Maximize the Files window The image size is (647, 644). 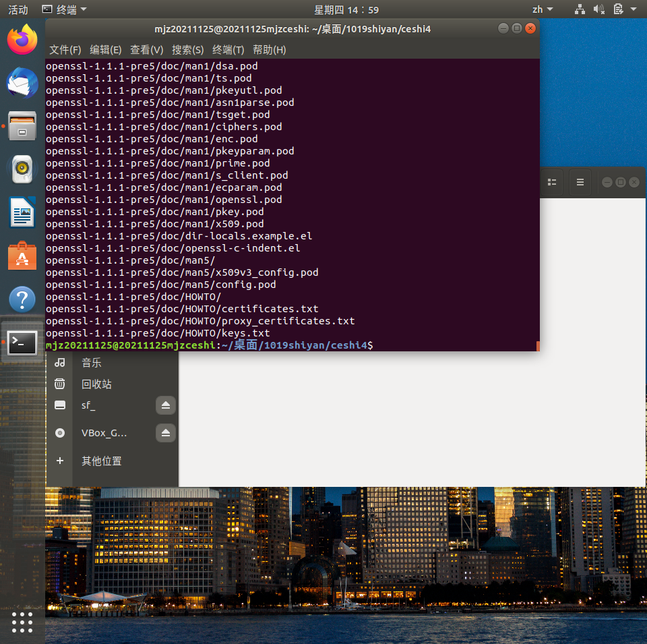point(621,182)
